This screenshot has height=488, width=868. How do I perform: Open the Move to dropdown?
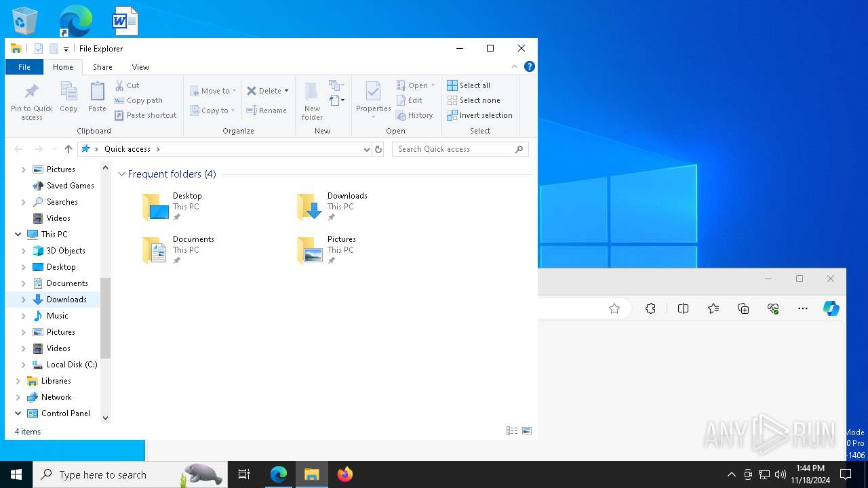click(213, 91)
